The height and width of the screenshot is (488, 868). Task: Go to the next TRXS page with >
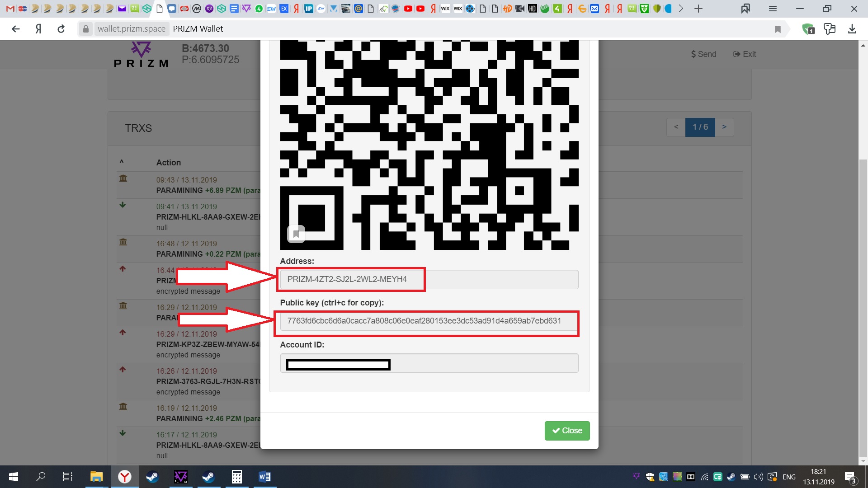[724, 127]
